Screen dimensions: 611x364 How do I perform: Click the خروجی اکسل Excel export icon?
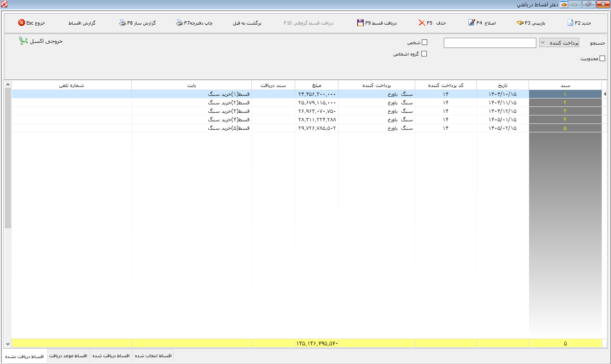[23, 41]
